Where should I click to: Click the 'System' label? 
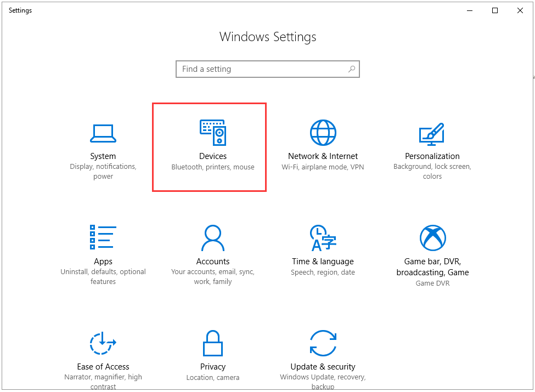click(x=103, y=156)
